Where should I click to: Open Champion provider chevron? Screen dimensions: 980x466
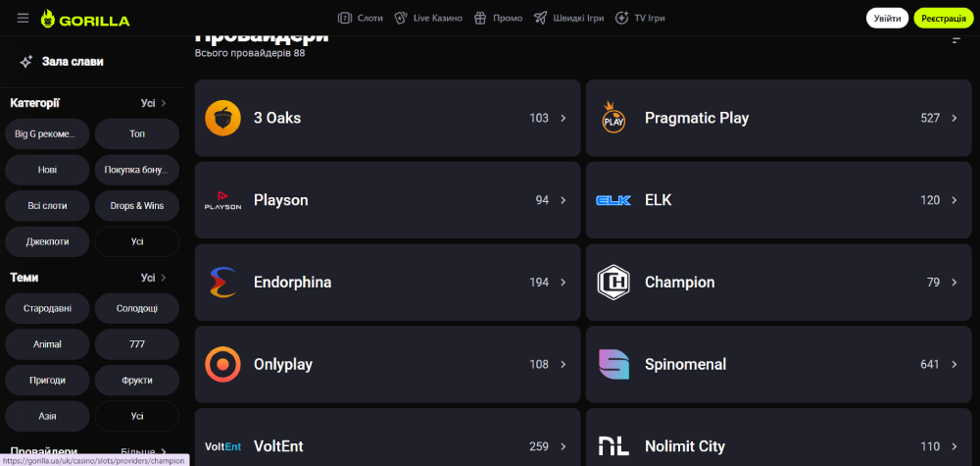[x=955, y=283]
